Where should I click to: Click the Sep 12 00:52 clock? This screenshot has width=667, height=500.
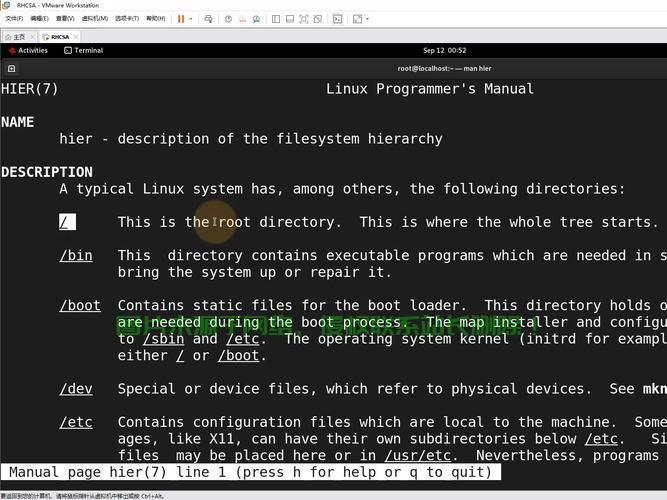444,50
